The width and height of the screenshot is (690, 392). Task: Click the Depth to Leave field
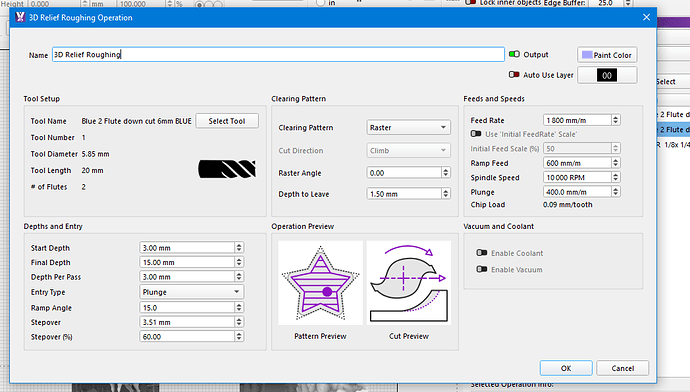404,194
